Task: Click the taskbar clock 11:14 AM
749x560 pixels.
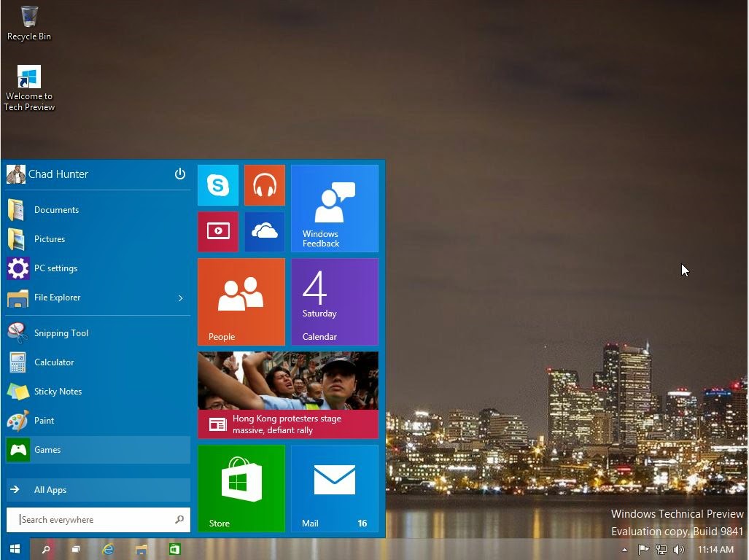Action: coord(715,550)
